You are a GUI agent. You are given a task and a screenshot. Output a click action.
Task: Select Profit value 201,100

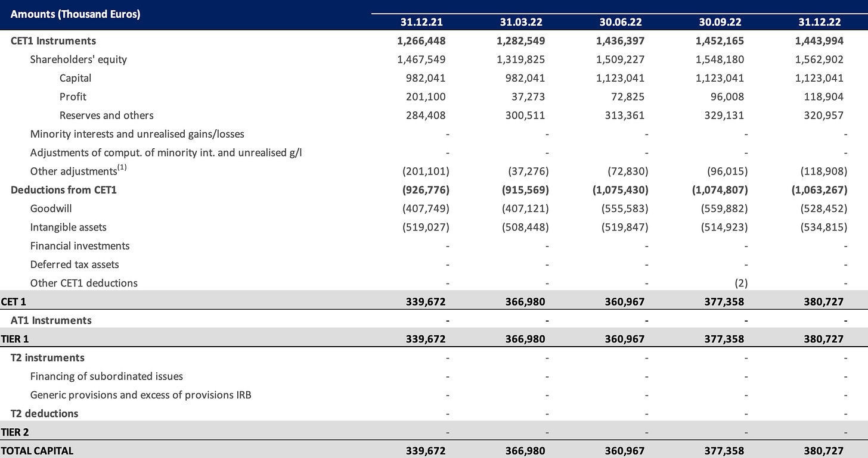click(x=426, y=96)
